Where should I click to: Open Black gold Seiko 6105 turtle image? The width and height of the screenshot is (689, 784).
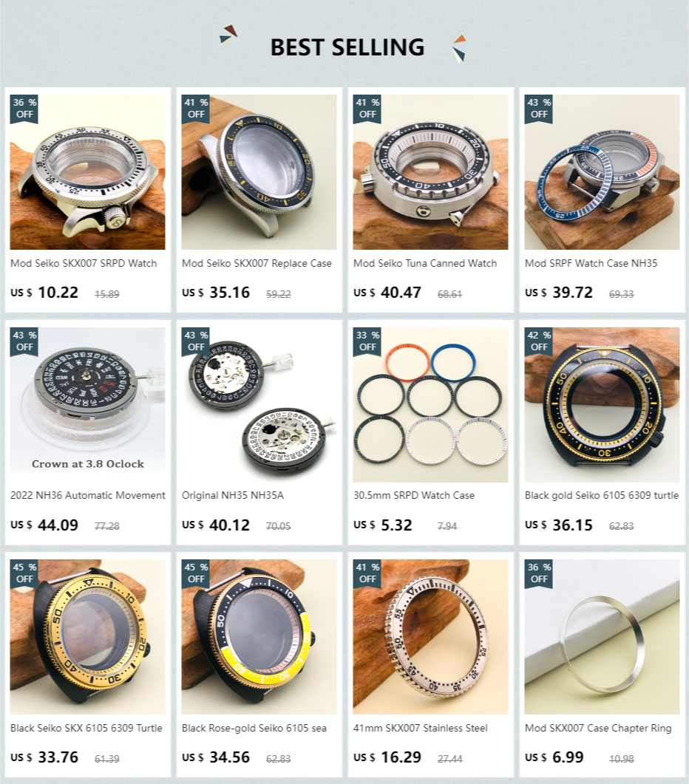602,404
